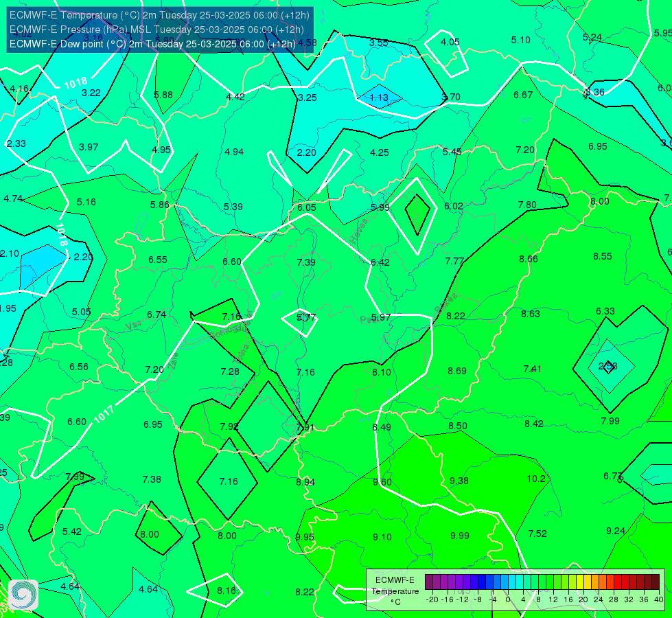The image size is (672, 618).
Task: Click the temperature value 3.22
Action: [91, 93]
